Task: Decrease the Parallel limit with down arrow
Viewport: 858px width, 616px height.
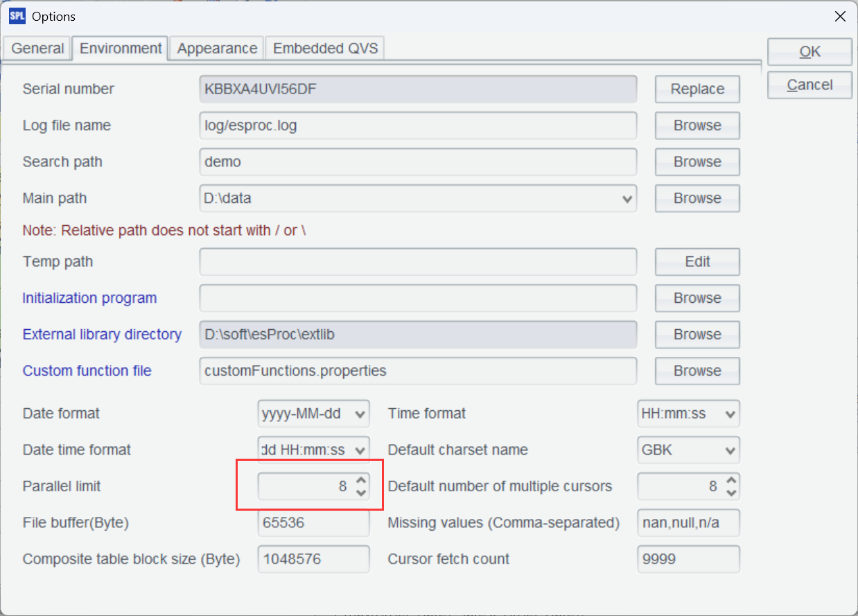Action: tap(360, 493)
